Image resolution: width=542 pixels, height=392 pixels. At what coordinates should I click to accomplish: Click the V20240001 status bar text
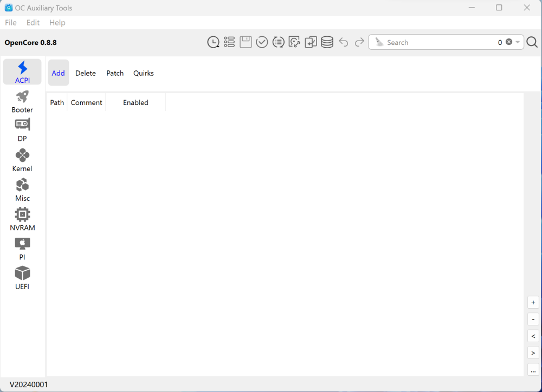pos(29,384)
